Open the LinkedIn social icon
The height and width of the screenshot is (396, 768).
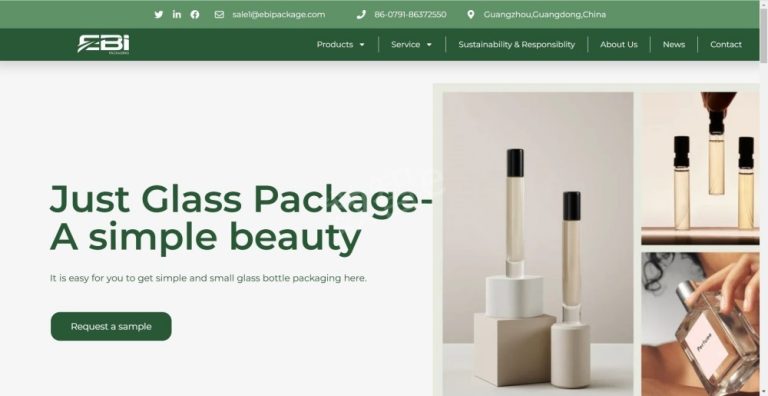tap(177, 14)
